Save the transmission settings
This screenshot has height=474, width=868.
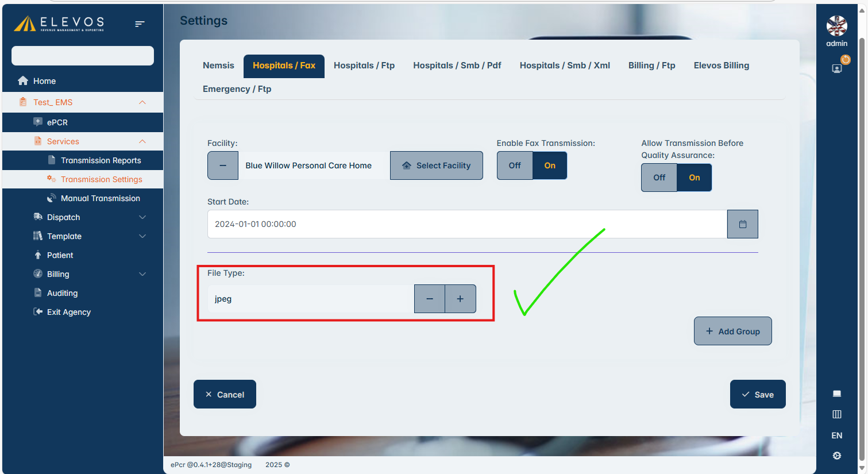pos(757,395)
